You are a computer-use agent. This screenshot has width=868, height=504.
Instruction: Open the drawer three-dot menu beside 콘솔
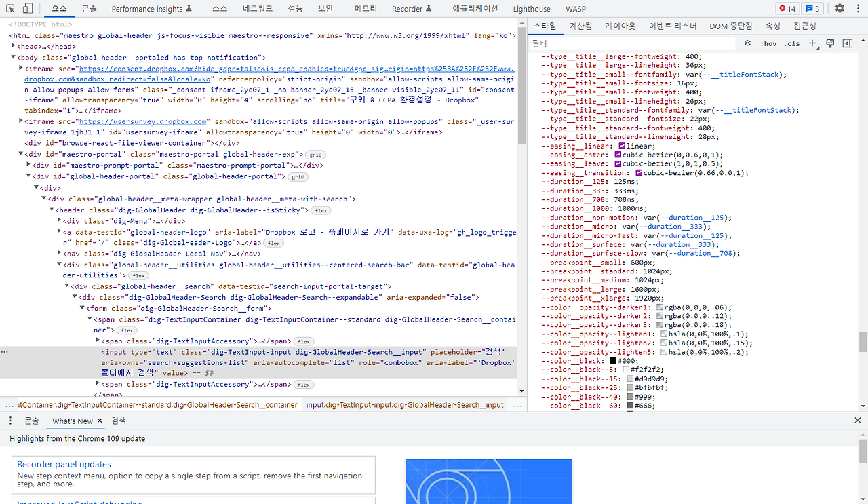coord(11,421)
